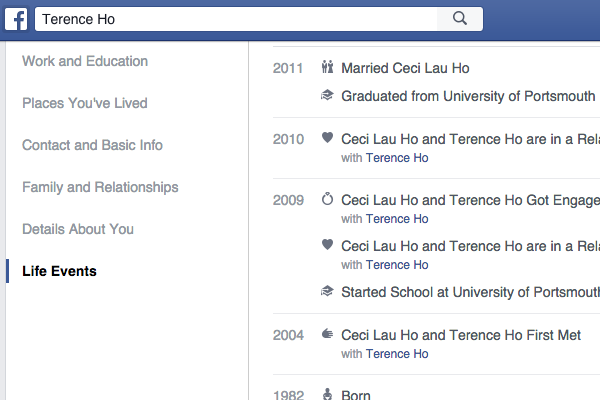The width and height of the screenshot is (600, 400).
Task: Click graduation cap icon beside Graduated event
Action: click(327, 96)
